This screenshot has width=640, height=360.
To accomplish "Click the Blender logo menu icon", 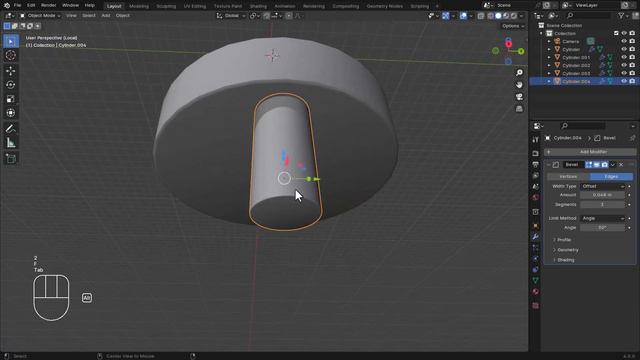I will coord(7,5).
